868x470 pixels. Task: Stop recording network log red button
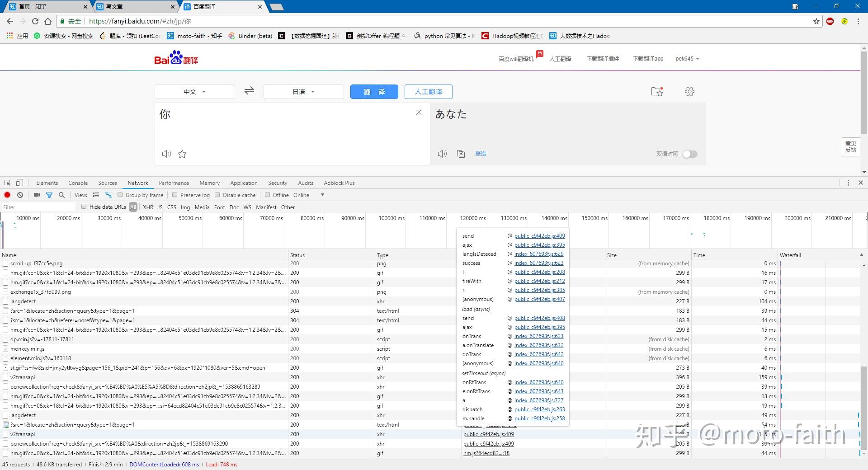pos(7,195)
